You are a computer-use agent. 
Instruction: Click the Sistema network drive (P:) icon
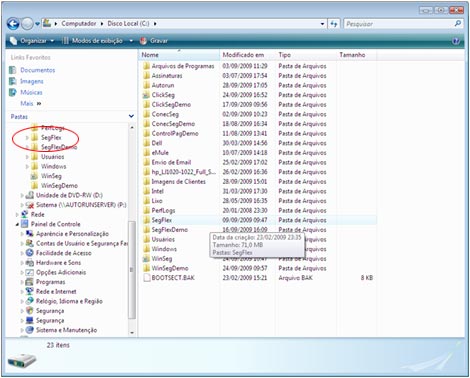(x=30, y=205)
